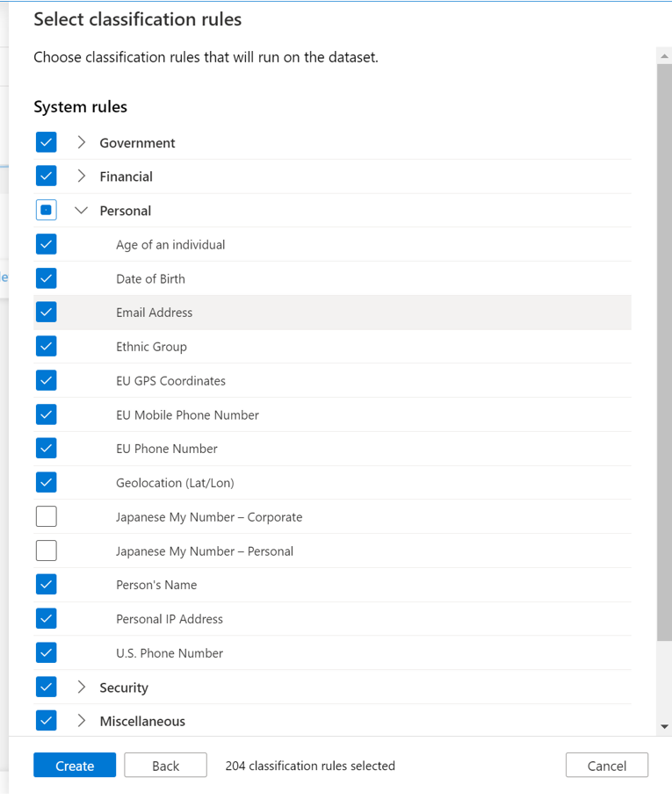Click the Personal IP Address label
The image size is (672, 799).
point(170,619)
